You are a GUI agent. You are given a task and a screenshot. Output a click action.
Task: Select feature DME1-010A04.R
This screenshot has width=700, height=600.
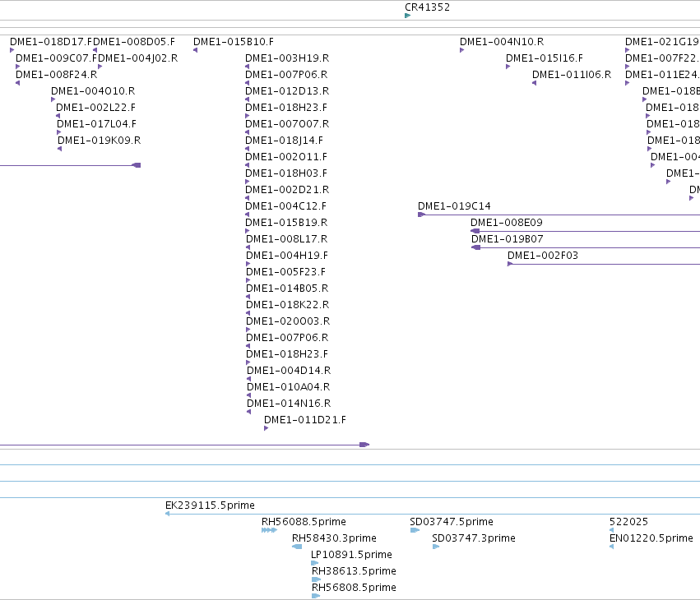(289, 388)
